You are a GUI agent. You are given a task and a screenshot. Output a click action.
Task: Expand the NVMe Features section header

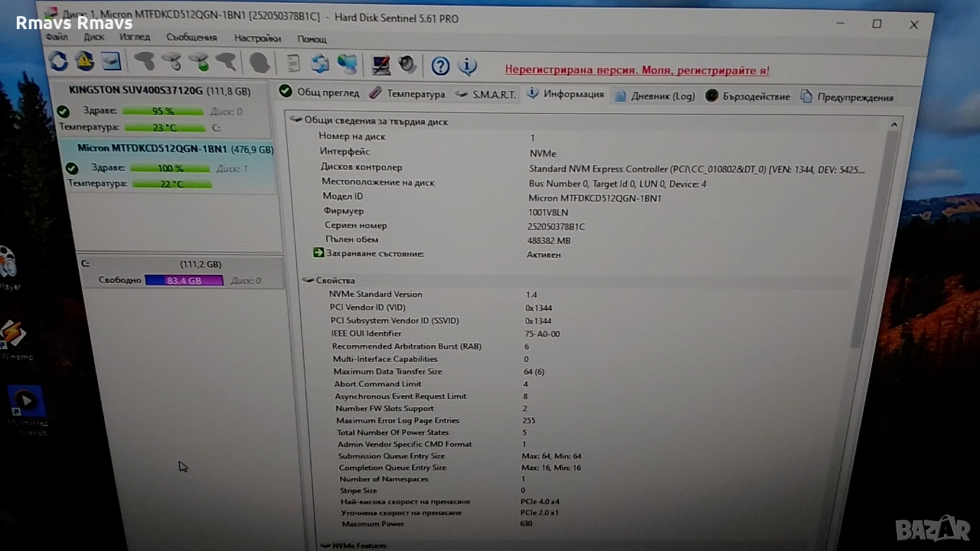pyautogui.click(x=325, y=545)
